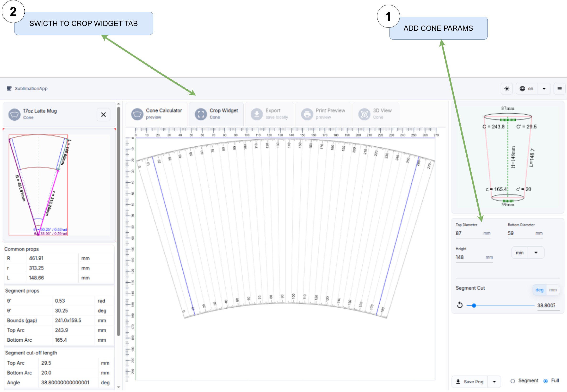Click the 3D View cone icon
Viewport: 567px width, 392px height.
click(365, 114)
